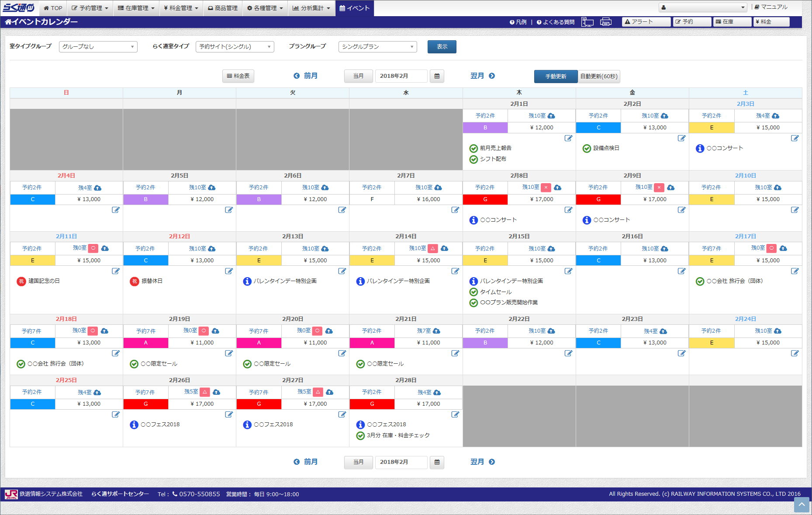Click the monitor display icon in header
This screenshot has height=515, width=812.
pos(587,22)
